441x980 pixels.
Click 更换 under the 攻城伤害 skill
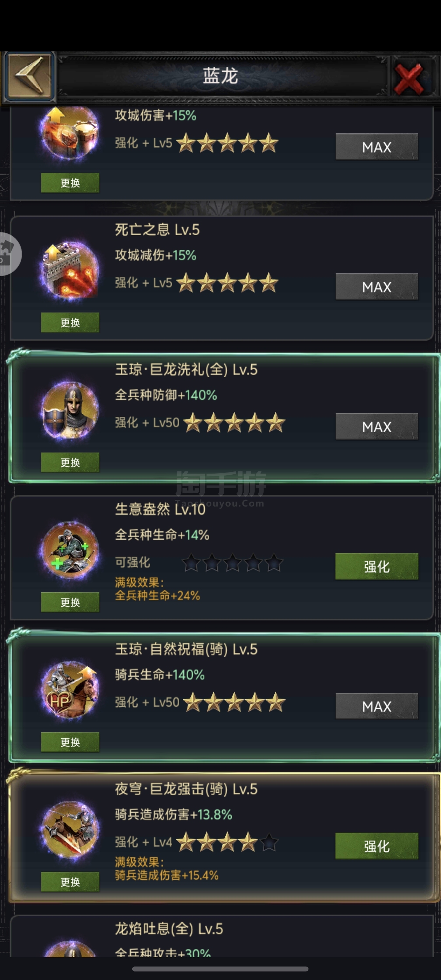point(70,183)
